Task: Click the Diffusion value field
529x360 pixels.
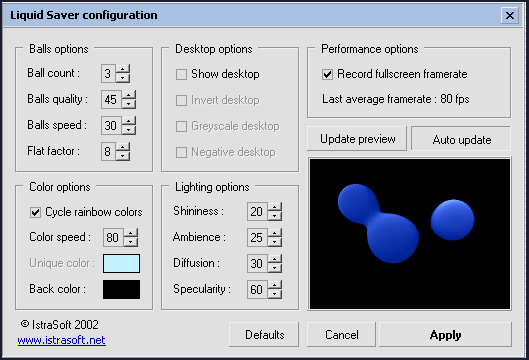Action: coord(257,264)
